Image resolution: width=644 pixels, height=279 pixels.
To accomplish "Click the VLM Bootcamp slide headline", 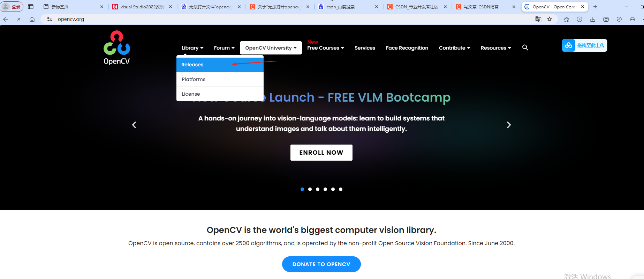I will (321, 97).
